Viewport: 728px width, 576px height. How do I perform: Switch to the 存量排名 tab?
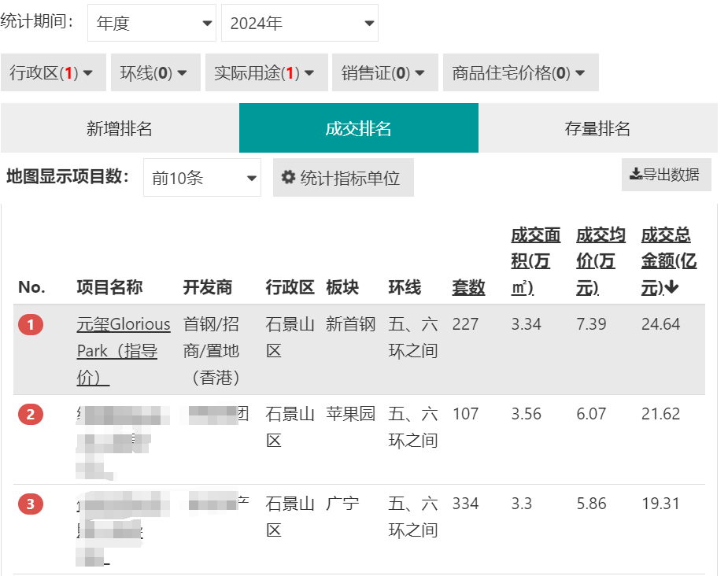pyautogui.click(x=598, y=128)
